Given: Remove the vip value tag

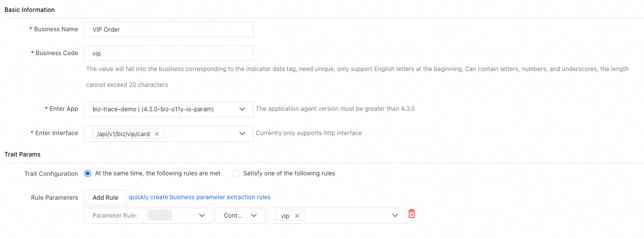Looking at the screenshot, I should click(297, 216).
